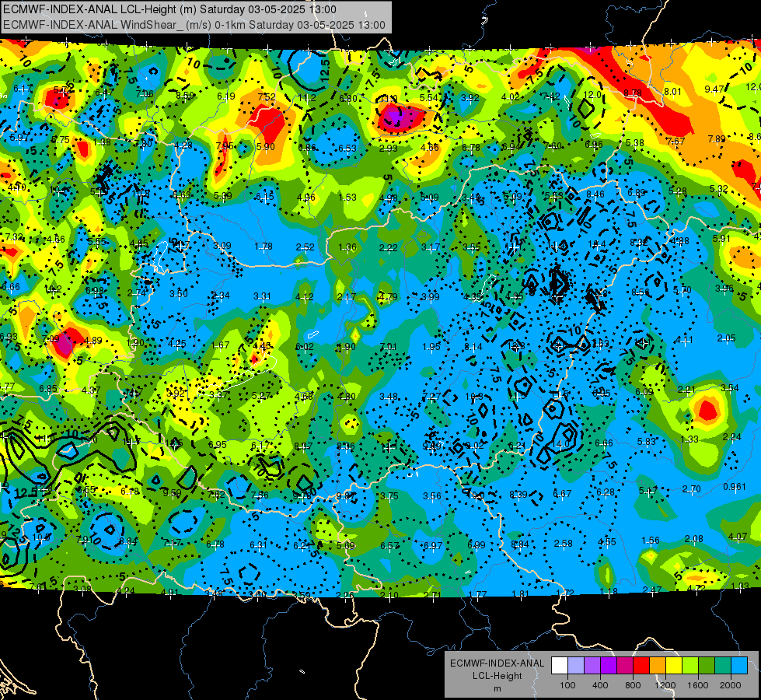761x700 pixels.
Task: Click the WindShear 0-1km title line
Action: point(194,25)
